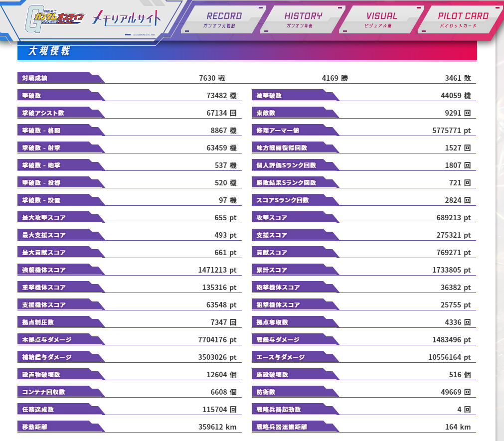Click the 3461 敗 value

[x=458, y=78]
